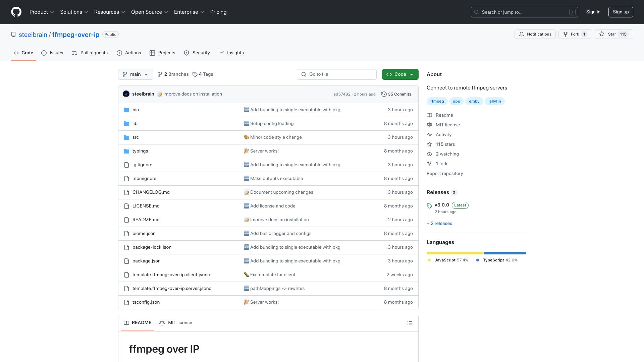Click the JavaScript language bar segment
644x362 pixels.
(455, 253)
